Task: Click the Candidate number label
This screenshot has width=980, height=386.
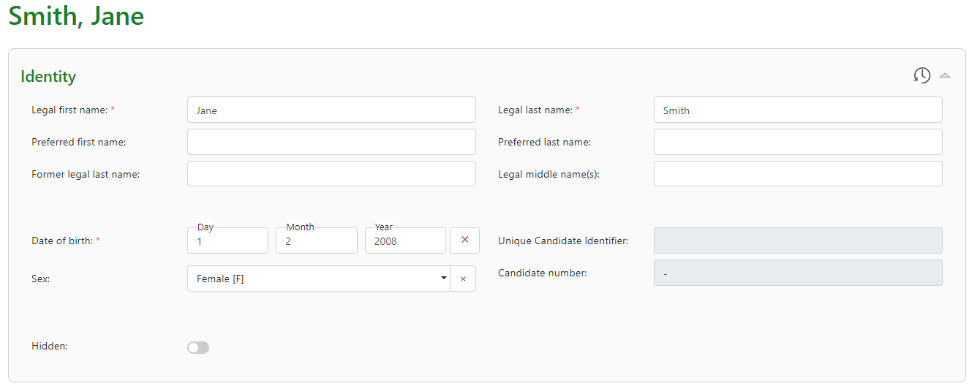Action: click(x=543, y=273)
